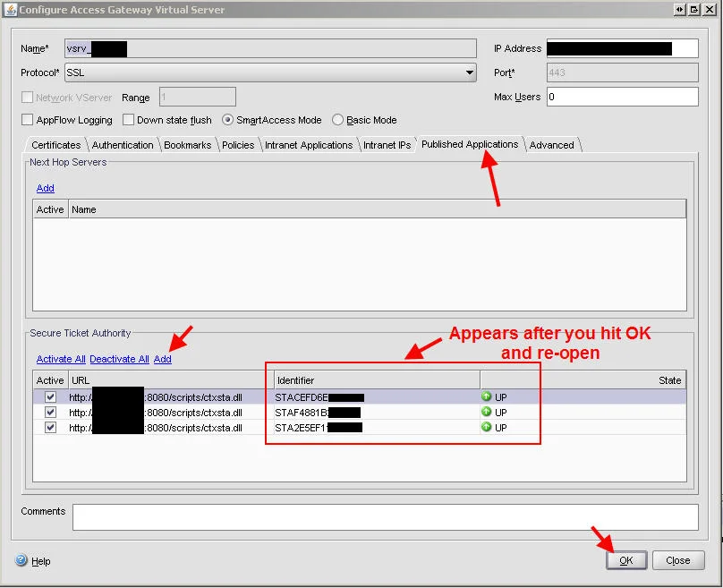Select STA row with identifier STA2E5EF1
This screenshot has width=723, height=588.
pos(360,428)
